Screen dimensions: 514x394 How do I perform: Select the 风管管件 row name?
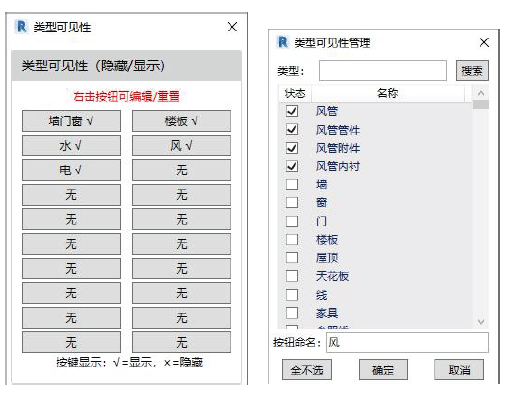pyautogui.click(x=338, y=129)
